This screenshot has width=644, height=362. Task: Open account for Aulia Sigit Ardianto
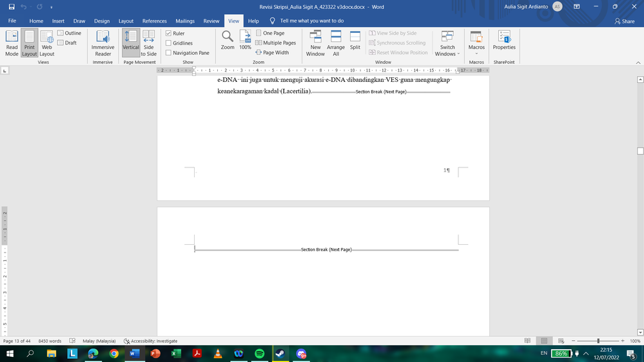533,6
